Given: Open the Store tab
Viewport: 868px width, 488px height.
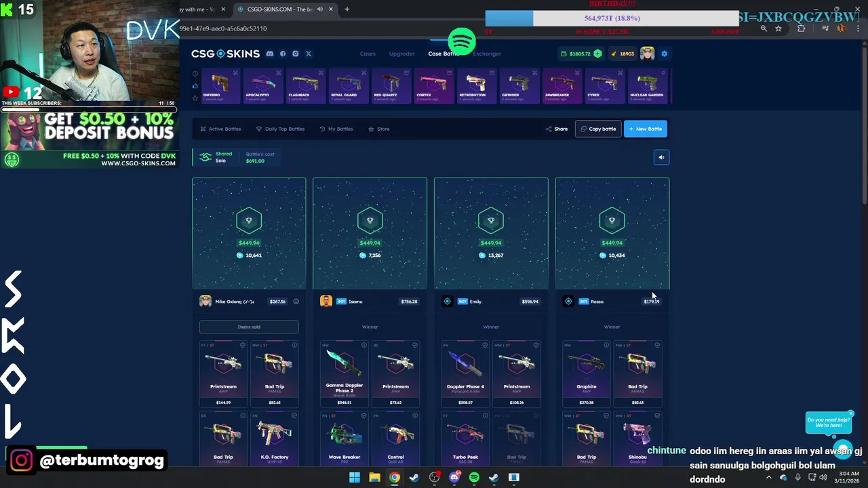Looking at the screenshot, I should (x=379, y=129).
